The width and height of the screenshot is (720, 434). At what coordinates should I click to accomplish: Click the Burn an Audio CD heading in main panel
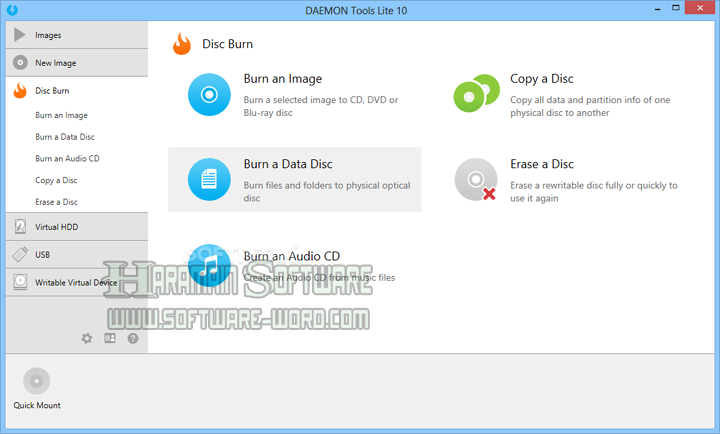tap(292, 256)
